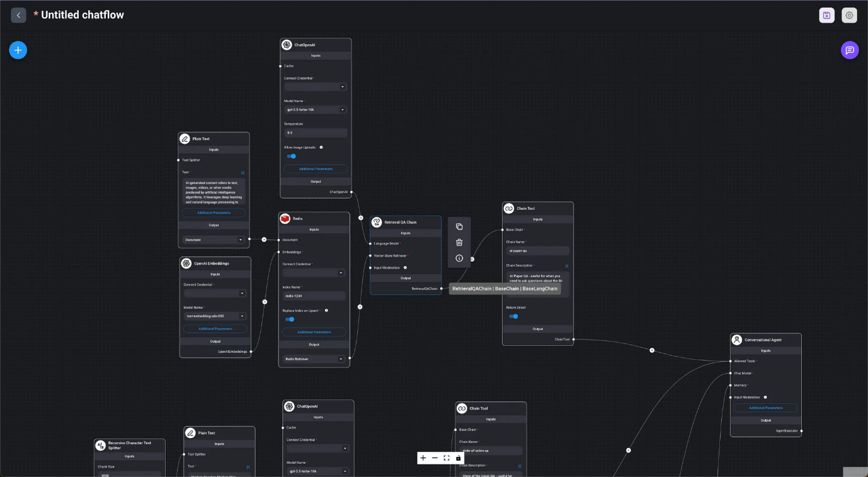Viewport: 868px width, 477px height.
Task: Show info for Retrieval QA Chain node
Action: click(459, 258)
